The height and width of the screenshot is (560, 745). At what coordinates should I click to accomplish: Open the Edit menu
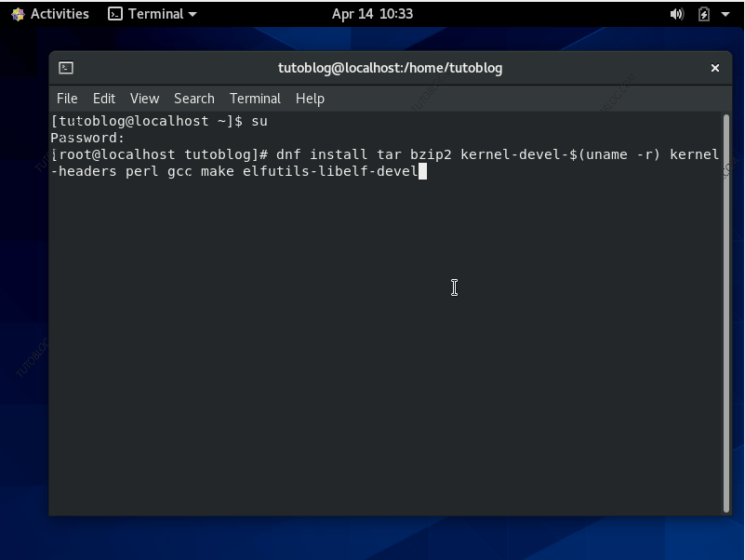(x=103, y=98)
